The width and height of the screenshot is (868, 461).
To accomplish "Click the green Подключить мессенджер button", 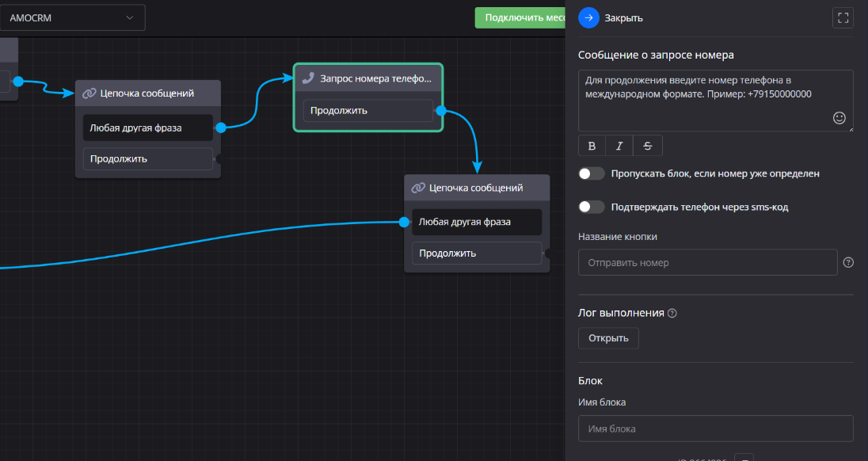I will [520, 17].
